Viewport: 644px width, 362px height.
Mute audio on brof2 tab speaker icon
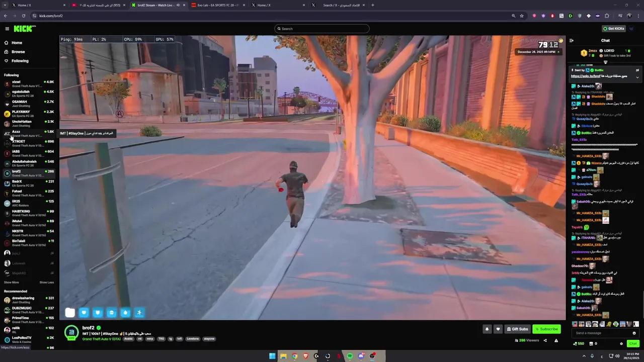(x=178, y=5)
